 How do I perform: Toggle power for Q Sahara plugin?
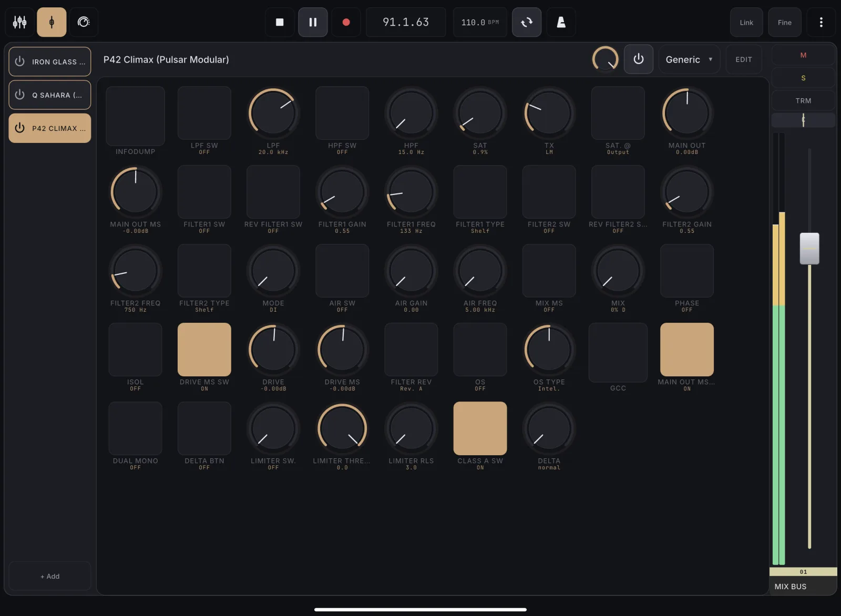pos(20,95)
